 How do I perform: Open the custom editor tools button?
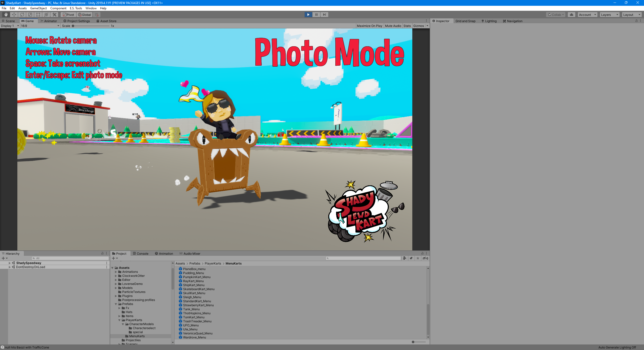coord(54,15)
